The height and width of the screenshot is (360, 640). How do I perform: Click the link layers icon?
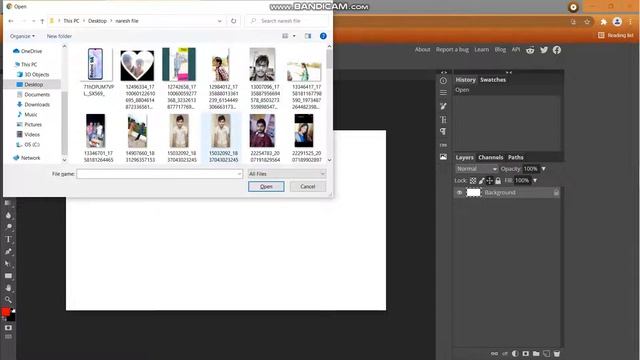[494, 353]
